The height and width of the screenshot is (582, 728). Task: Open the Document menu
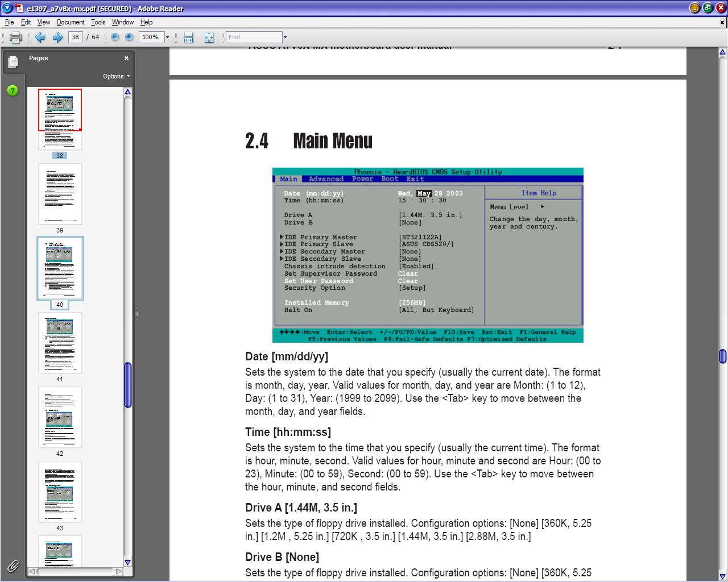coord(71,22)
